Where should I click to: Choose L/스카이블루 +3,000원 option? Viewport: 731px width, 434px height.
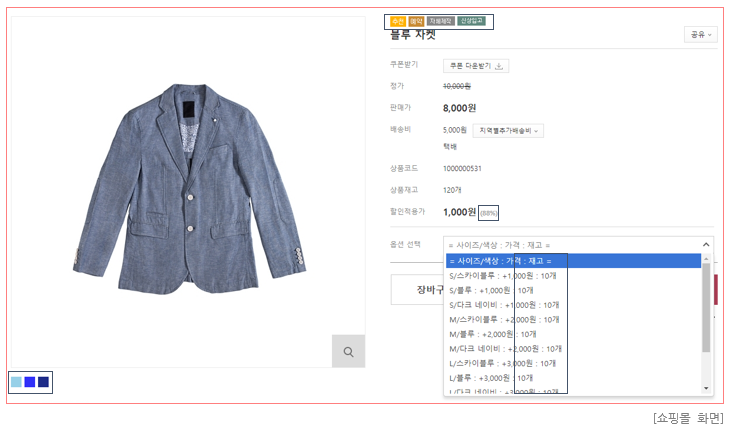tap(504, 363)
